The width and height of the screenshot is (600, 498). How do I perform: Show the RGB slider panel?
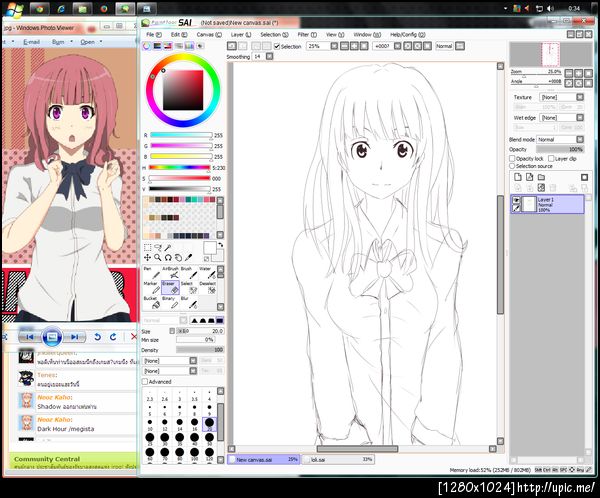tap(157, 46)
